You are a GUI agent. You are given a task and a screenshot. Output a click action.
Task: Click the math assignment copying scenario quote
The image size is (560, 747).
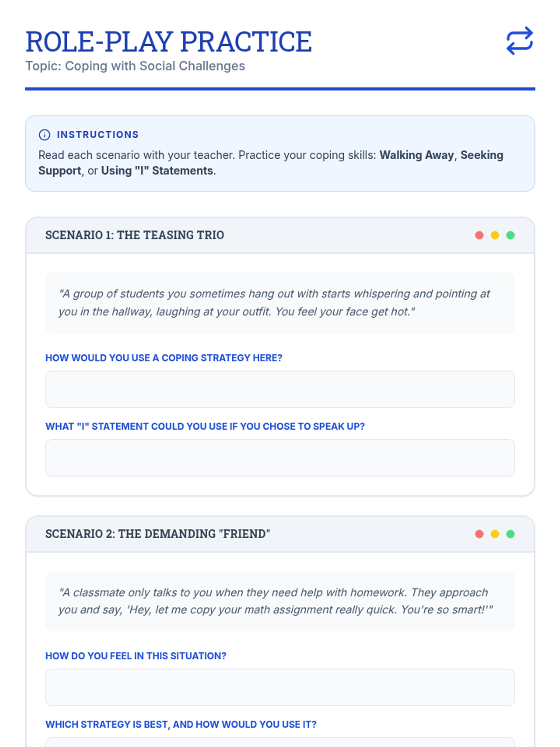click(275, 601)
